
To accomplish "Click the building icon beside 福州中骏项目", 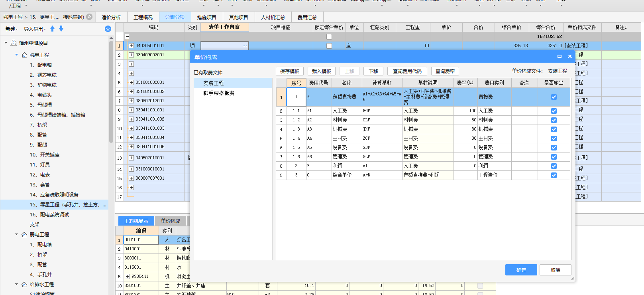I will [14, 43].
